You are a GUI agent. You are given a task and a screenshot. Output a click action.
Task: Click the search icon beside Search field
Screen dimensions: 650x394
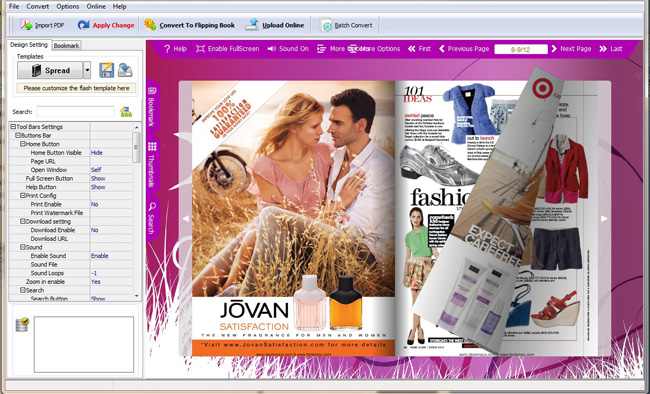pos(126,112)
